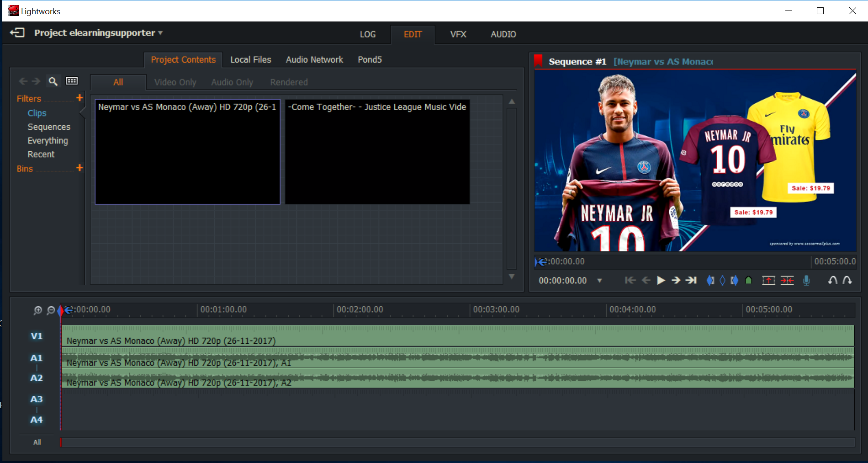Open the VFX section

coord(458,34)
